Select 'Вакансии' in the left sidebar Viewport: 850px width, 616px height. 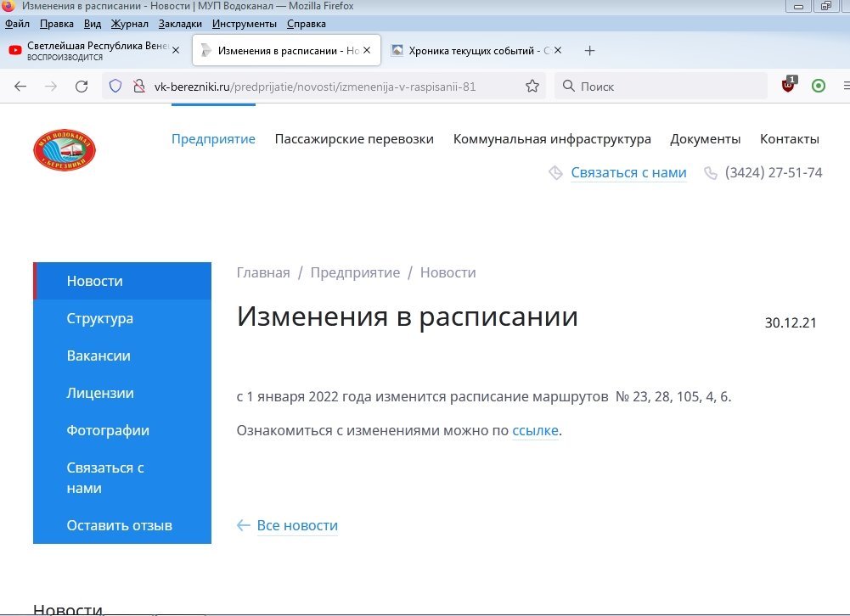tap(99, 356)
